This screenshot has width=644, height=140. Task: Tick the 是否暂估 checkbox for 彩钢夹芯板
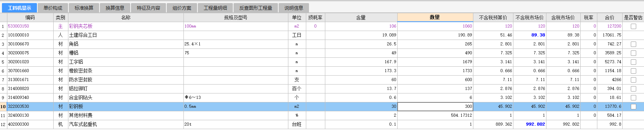(634, 26)
